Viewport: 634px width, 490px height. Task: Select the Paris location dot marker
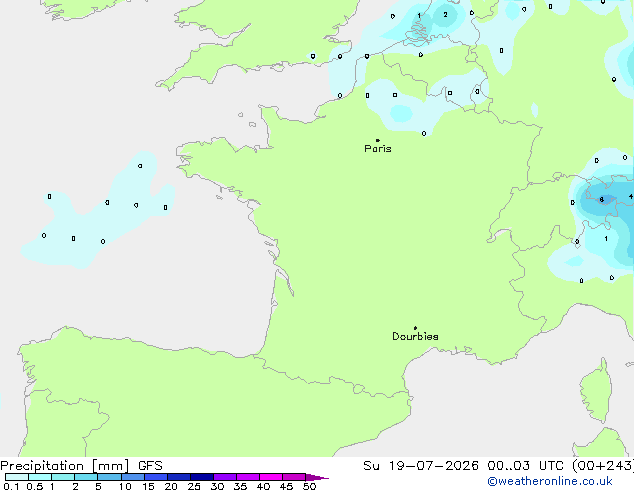click(378, 140)
